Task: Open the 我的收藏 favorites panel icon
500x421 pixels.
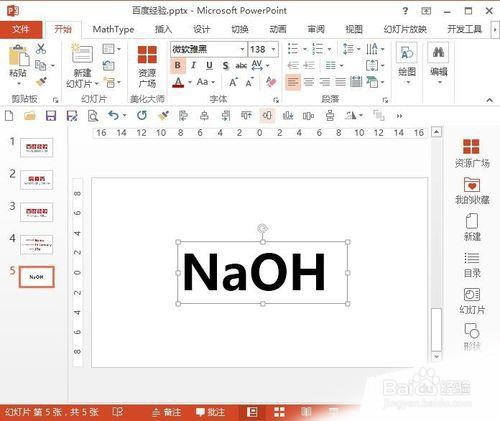Action: tap(472, 184)
